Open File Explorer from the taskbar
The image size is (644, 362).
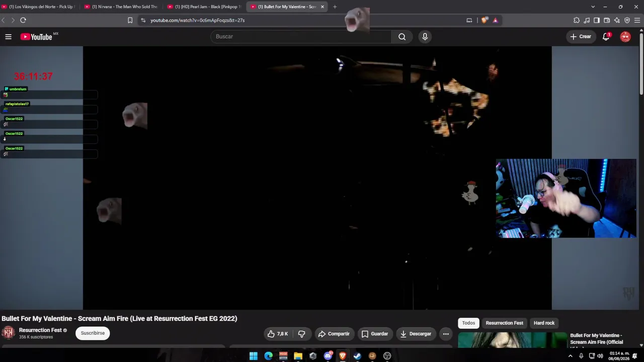[298, 356]
